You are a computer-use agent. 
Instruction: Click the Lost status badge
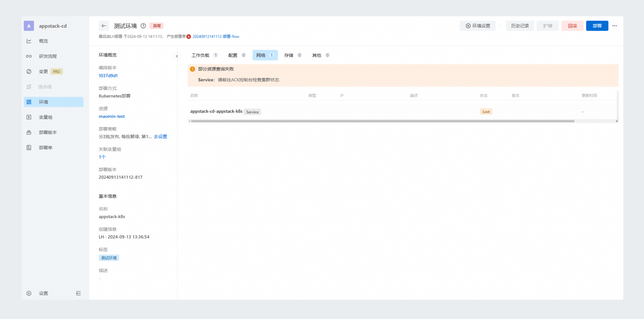486,112
